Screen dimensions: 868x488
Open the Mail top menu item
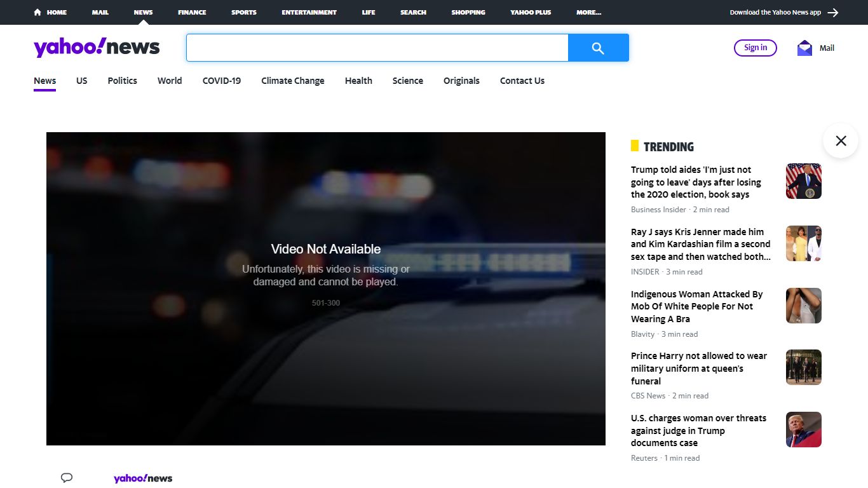pyautogui.click(x=100, y=12)
